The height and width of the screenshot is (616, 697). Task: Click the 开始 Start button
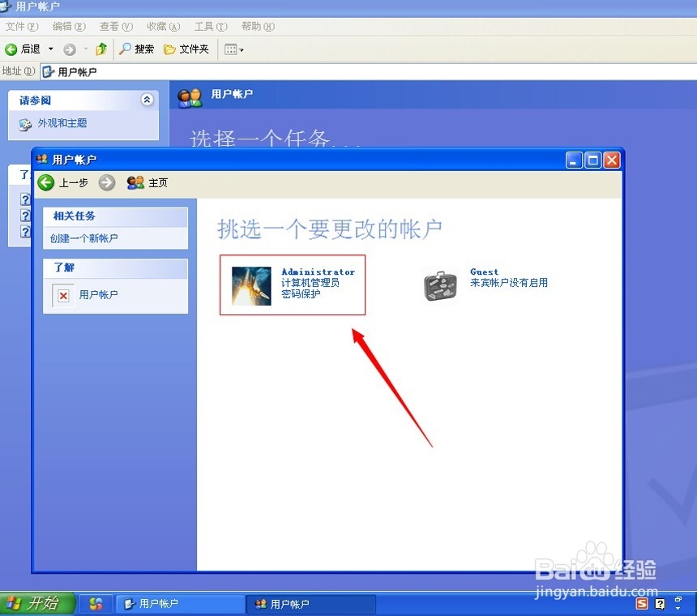coord(36,603)
